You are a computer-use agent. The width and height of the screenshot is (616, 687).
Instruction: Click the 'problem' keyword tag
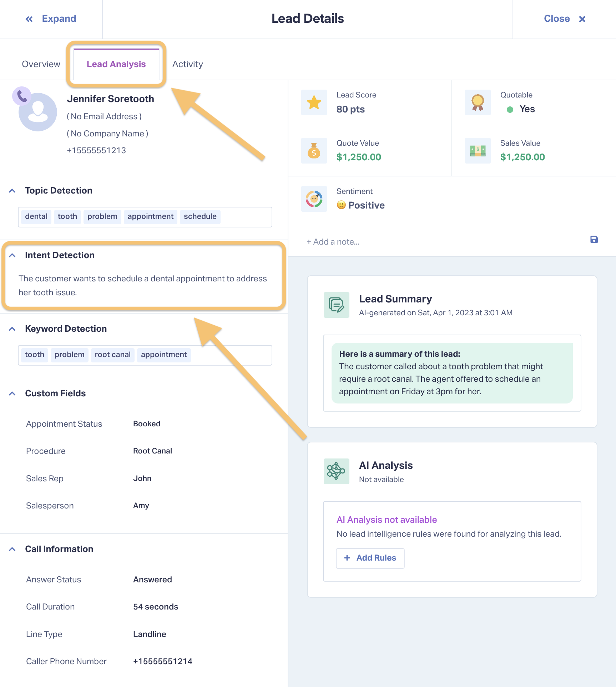coord(70,355)
